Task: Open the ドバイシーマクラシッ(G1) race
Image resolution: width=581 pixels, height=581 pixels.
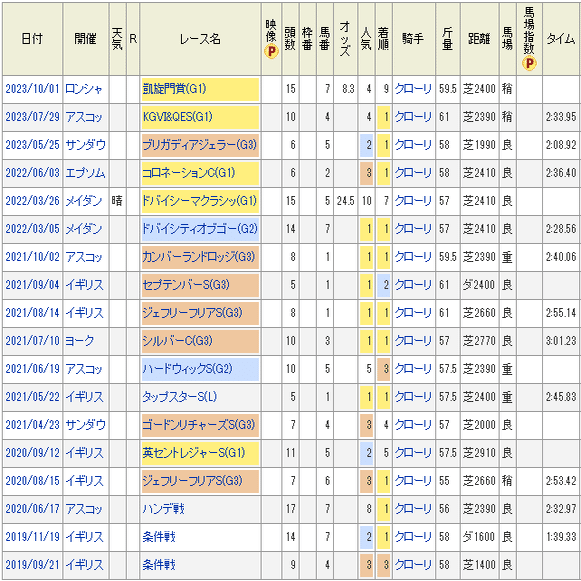Action: pyautogui.click(x=199, y=201)
